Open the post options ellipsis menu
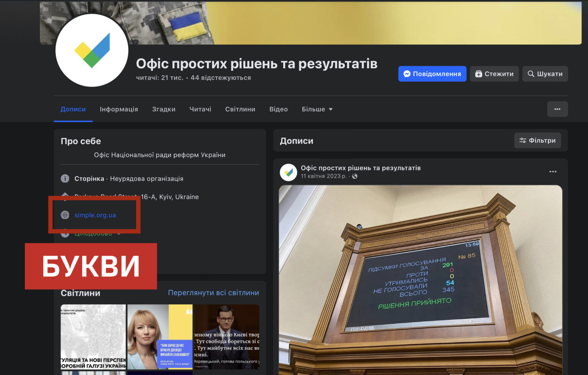 click(553, 171)
